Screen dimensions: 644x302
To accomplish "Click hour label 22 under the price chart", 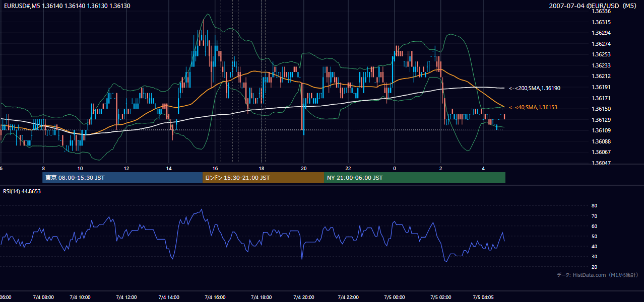I will pyautogui.click(x=348, y=168).
